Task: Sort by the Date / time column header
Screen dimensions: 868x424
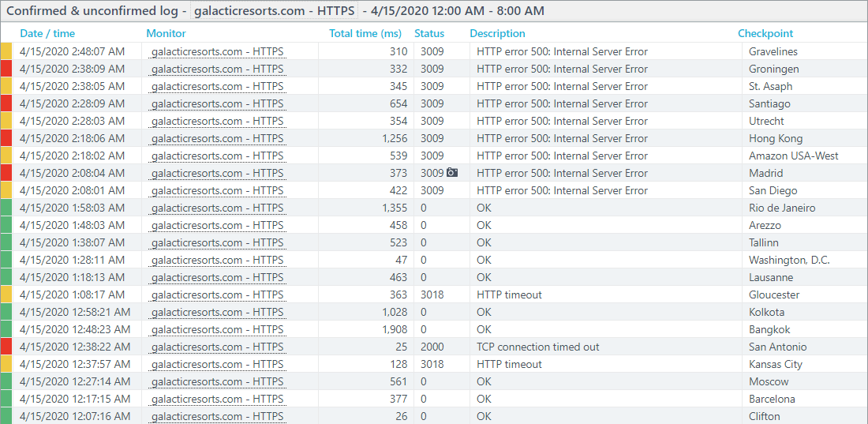Action: [47, 33]
